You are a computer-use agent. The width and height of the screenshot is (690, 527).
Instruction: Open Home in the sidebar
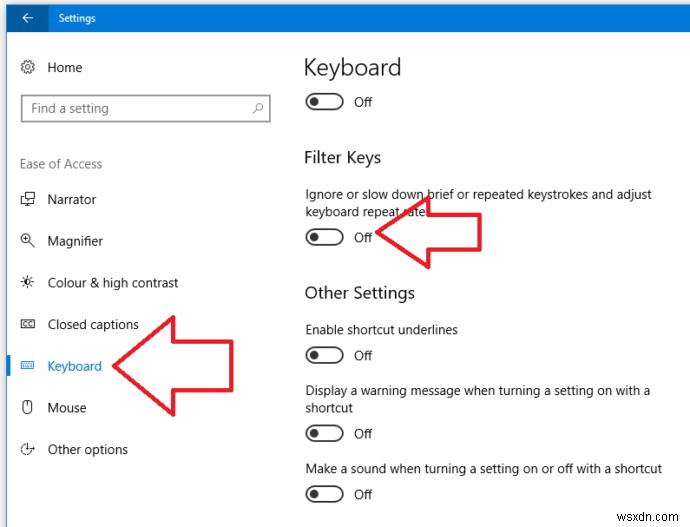pyautogui.click(x=65, y=67)
